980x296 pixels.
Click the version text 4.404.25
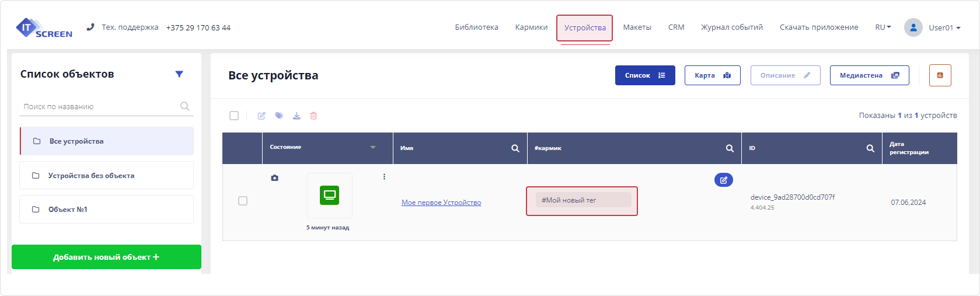[x=762, y=208]
